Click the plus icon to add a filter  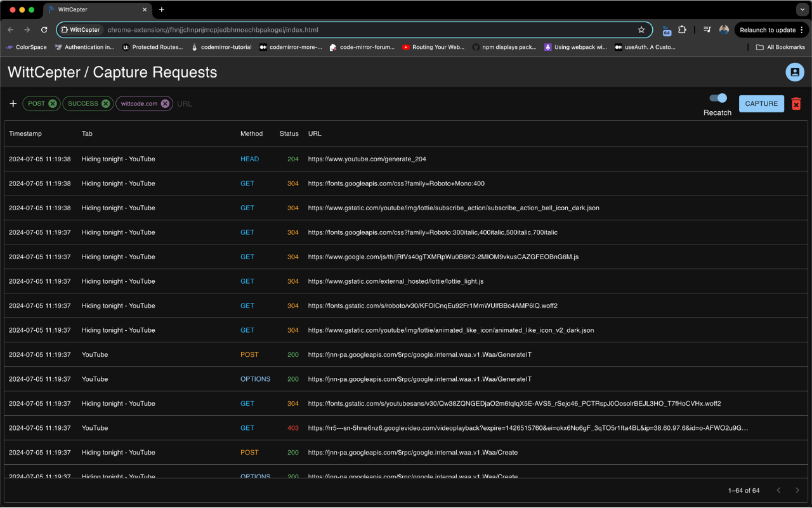click(x=13, y=104)
